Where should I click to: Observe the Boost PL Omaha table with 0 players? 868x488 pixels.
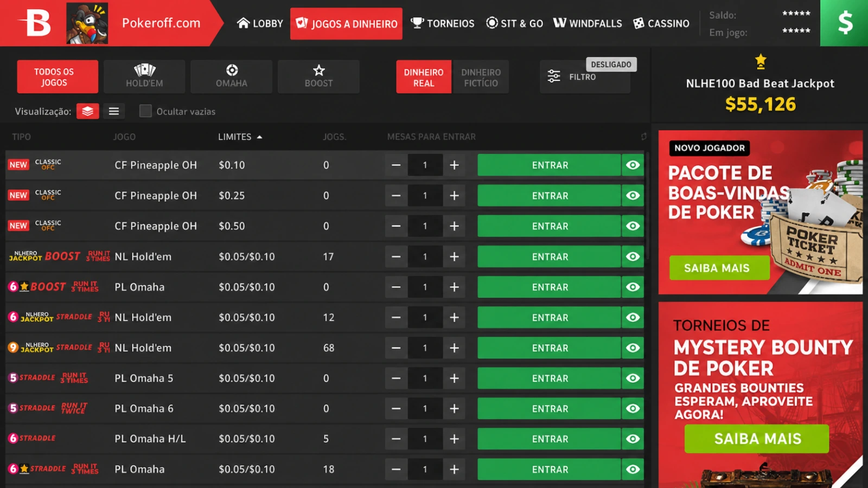point(633,287)
